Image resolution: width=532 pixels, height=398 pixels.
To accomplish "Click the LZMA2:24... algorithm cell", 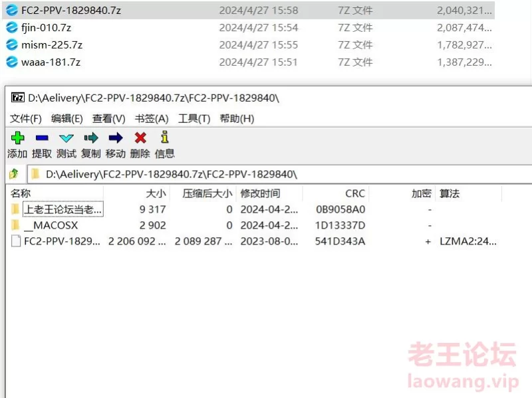I will point(468,241).
